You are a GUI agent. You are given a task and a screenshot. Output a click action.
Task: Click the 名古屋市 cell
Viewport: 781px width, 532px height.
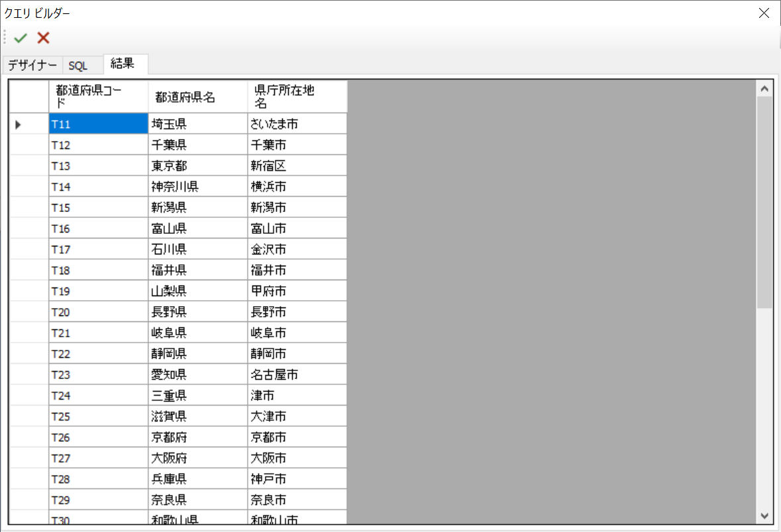[x=297, y=375]
